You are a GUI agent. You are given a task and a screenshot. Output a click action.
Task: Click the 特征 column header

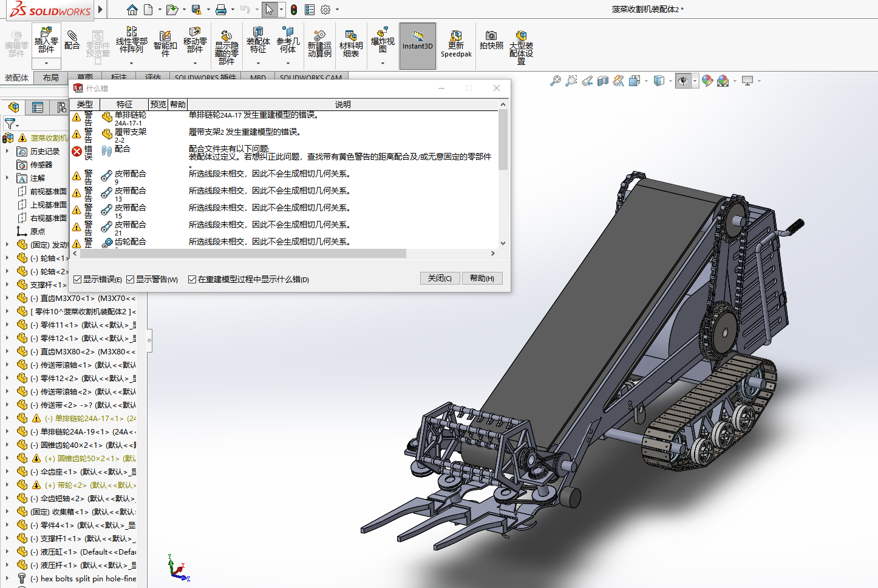click(124, 104)
